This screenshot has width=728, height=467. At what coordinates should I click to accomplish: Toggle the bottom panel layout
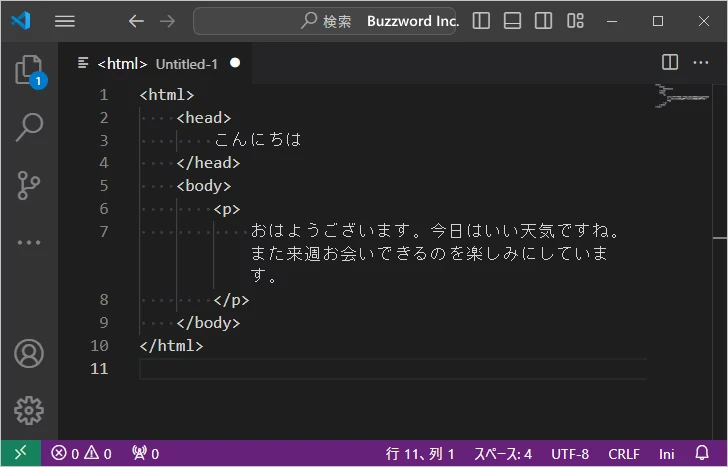point(512,21)
